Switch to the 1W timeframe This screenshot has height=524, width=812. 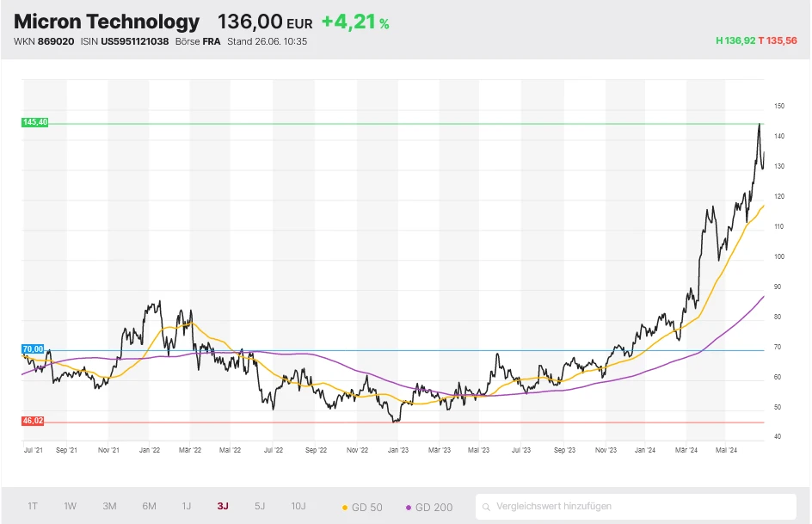click(x=71, y=507)
